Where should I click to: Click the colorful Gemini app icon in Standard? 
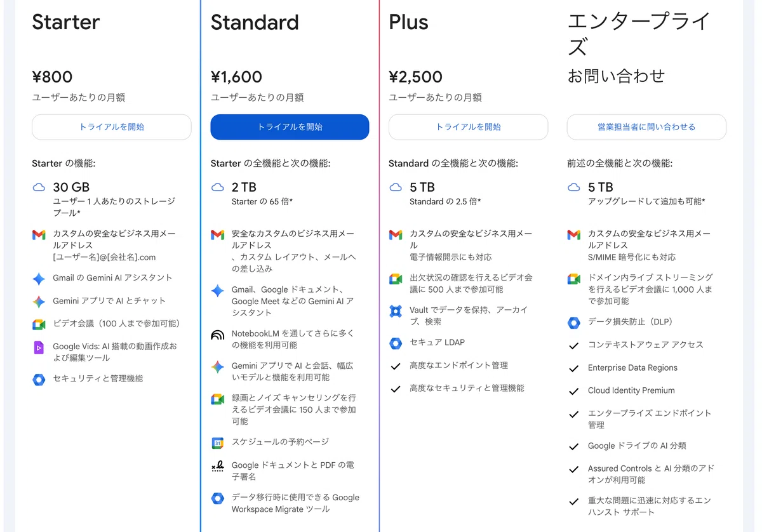(218, 367)
